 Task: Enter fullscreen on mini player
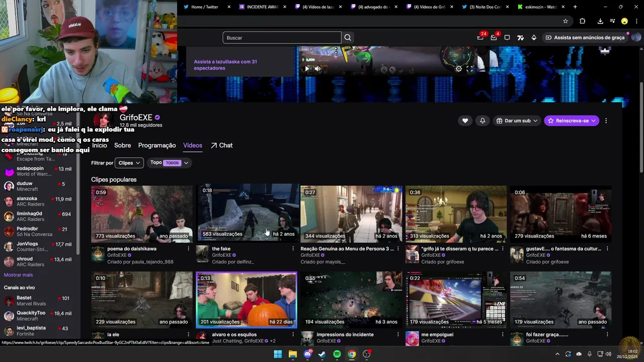point(469,69)
